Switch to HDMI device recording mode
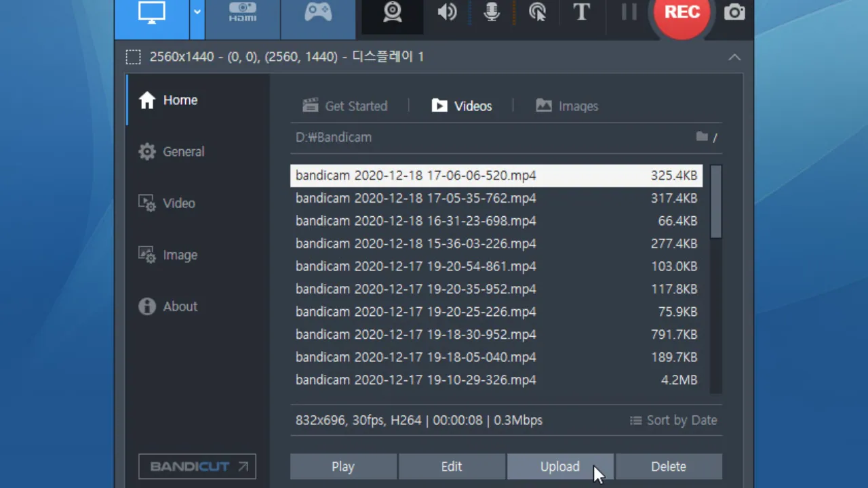This screenshot has width=868, height=488. (243, 14)
